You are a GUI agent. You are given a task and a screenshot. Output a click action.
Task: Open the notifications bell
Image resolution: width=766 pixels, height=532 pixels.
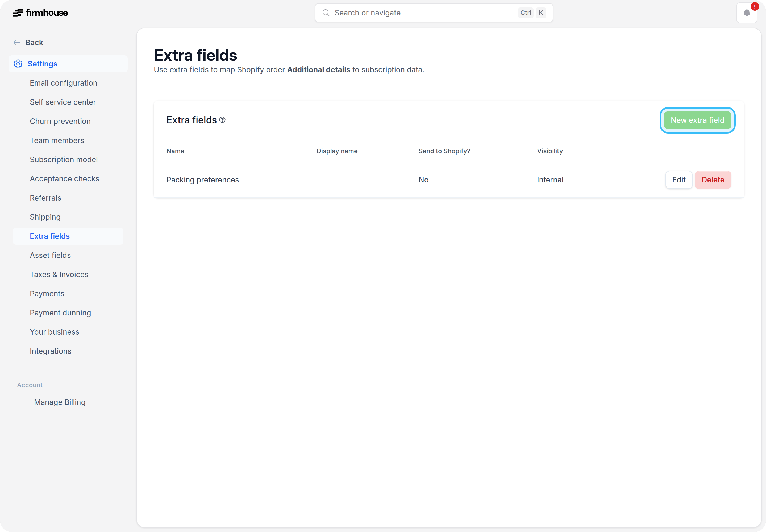click(747, 13)
